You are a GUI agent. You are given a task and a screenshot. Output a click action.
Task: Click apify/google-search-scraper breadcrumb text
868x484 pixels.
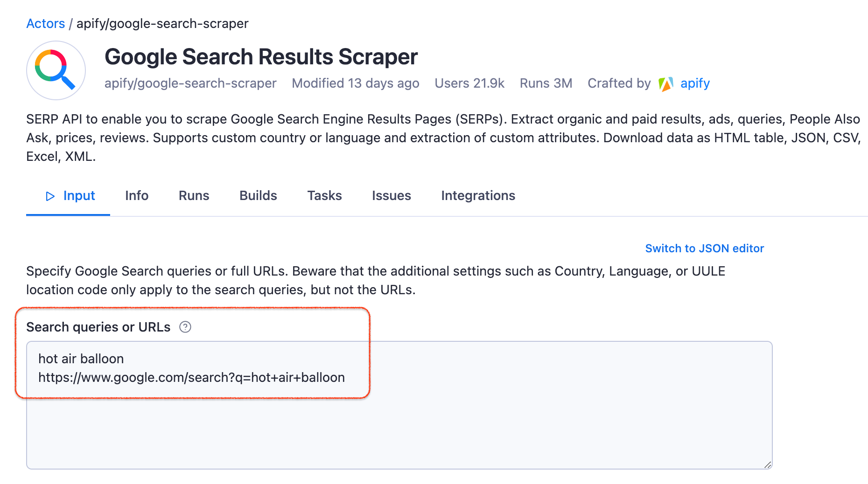click(162, 23)
